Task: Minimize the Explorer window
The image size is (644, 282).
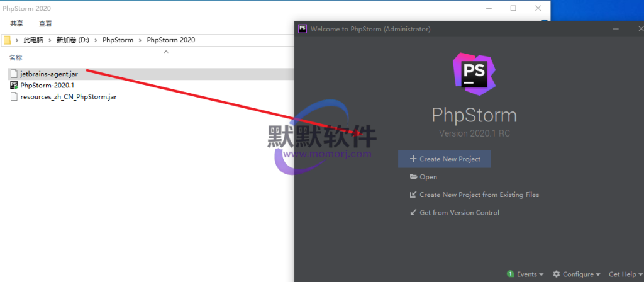Action: [489, 8]
